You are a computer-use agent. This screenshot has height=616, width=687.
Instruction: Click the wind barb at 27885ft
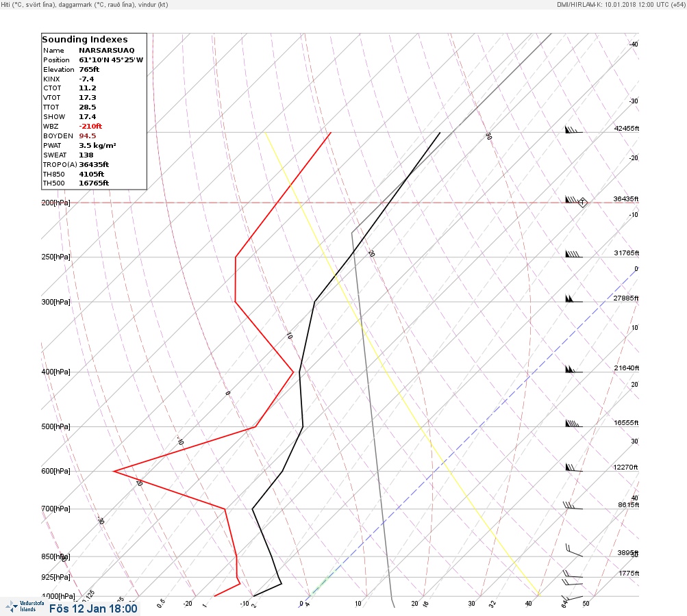573,299
